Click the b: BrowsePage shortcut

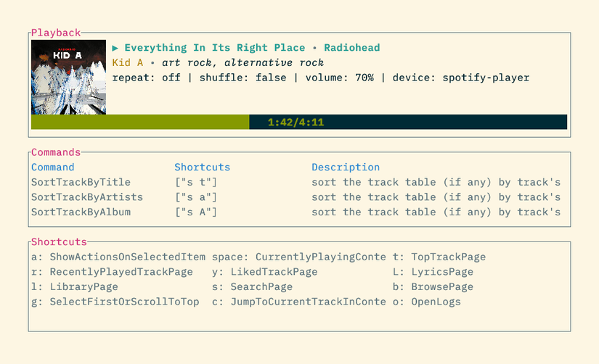pyautogui.click(x=433, y=287)
